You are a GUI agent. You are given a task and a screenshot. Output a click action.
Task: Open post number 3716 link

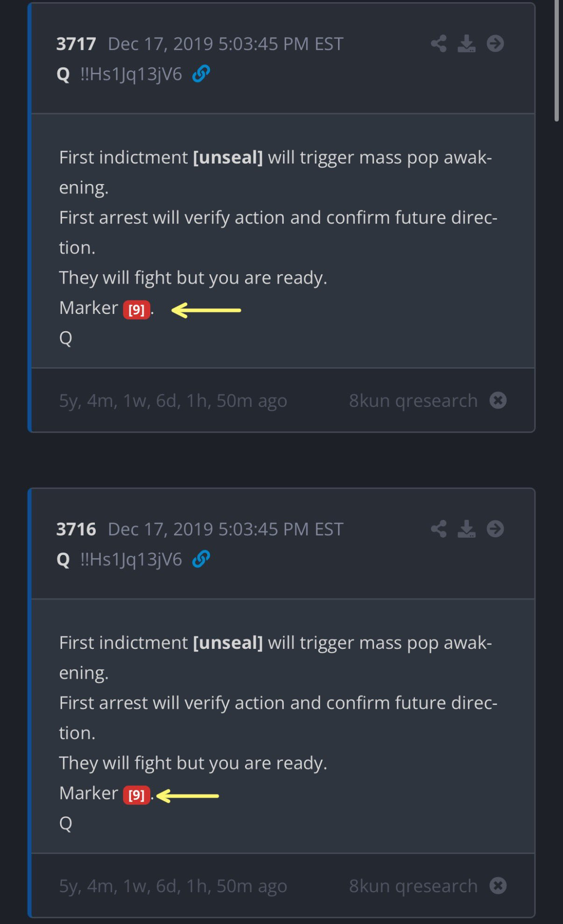(76, 529)
